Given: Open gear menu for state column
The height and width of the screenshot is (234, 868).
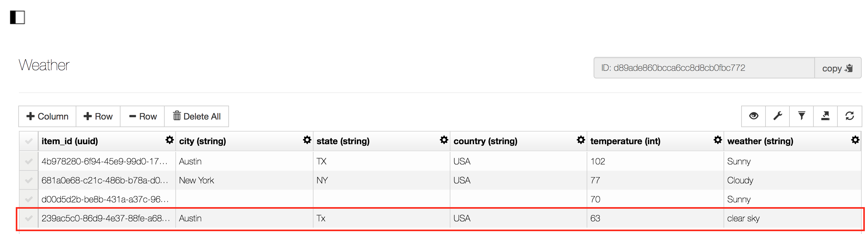Looking at the screenshot, I should coord(444,140).
